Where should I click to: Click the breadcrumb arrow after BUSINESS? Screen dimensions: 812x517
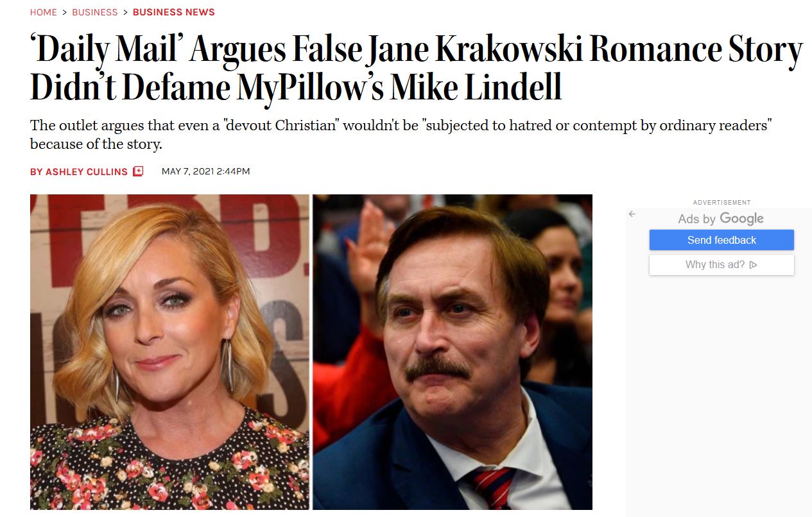125,12
